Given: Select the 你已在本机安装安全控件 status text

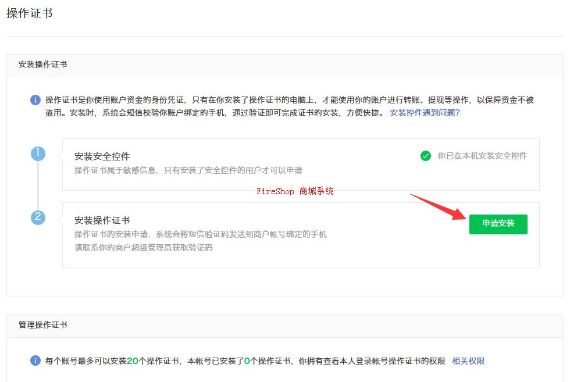Looking at the screenshot, I should tap(482, 156).
